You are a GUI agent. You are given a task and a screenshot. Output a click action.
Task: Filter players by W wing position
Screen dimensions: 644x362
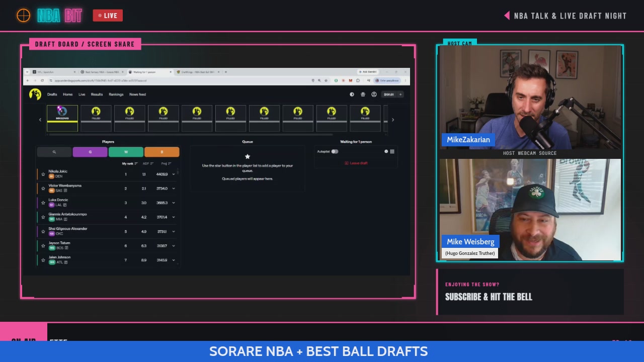click(126, 152)
